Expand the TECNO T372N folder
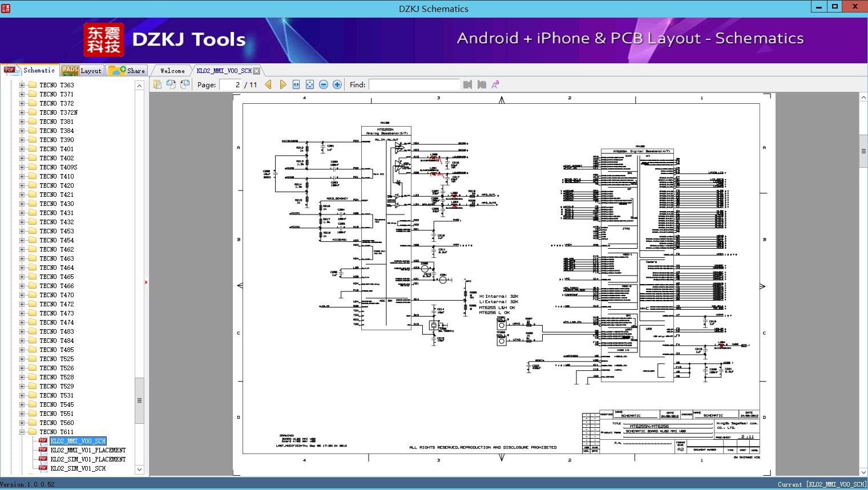Screen dimensions: 868x490 point(22,112)
